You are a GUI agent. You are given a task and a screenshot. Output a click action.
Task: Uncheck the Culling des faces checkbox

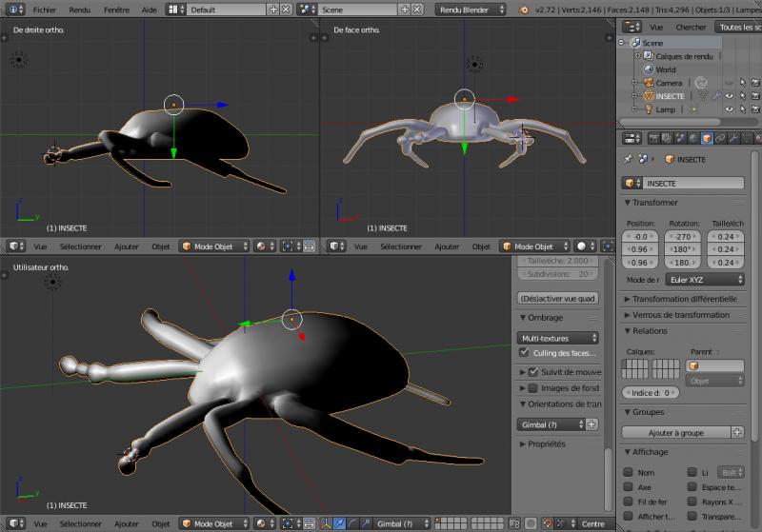tap(524, 352)
